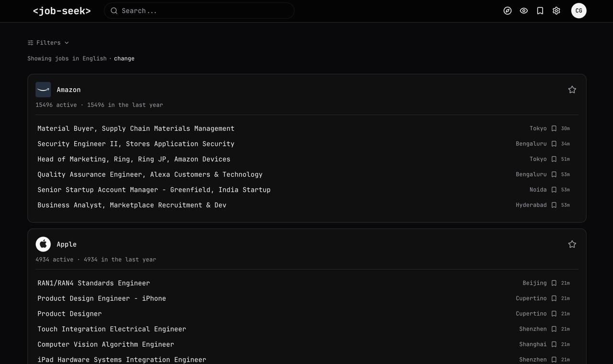This screenshot has height=364, width=613.
Task: Bookmark Senior Startup Account Manager job
Action: pos(554,190)
